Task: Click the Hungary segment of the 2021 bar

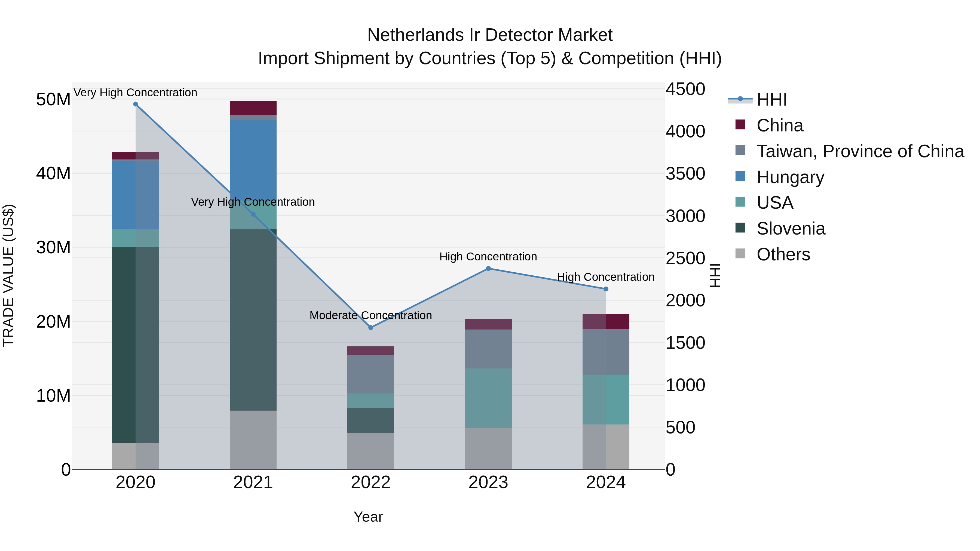Action: pos(253,161)
